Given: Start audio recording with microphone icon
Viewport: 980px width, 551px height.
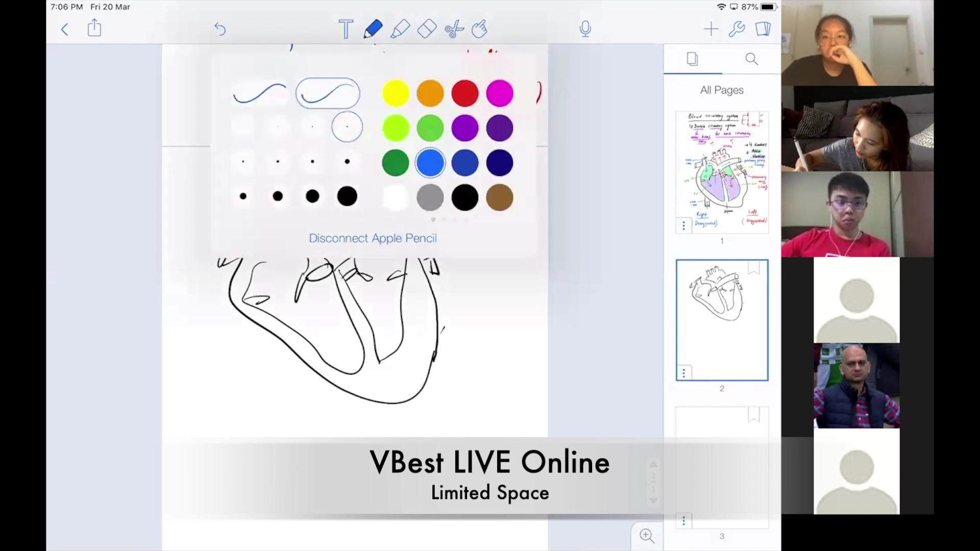Looking at the screenshot, I should (x=585, y=29).
